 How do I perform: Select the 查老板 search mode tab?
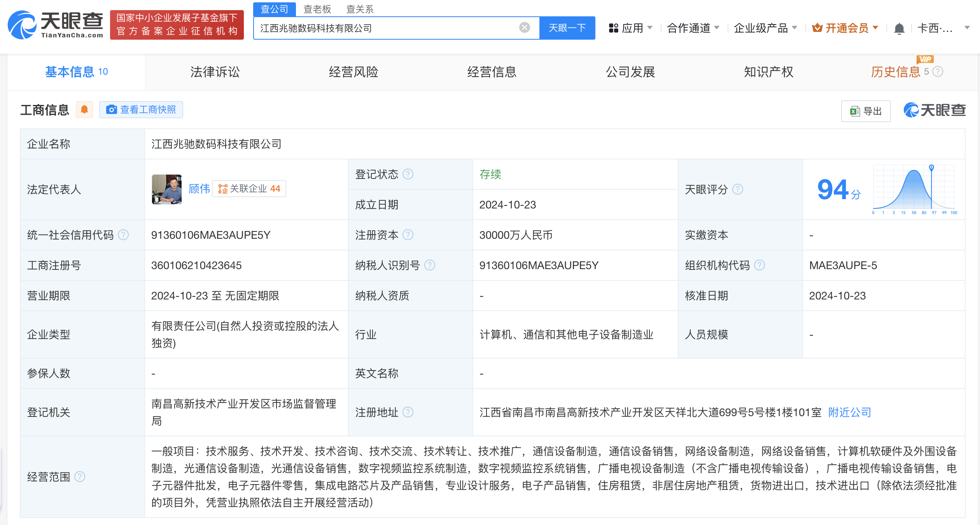point(317,9)
